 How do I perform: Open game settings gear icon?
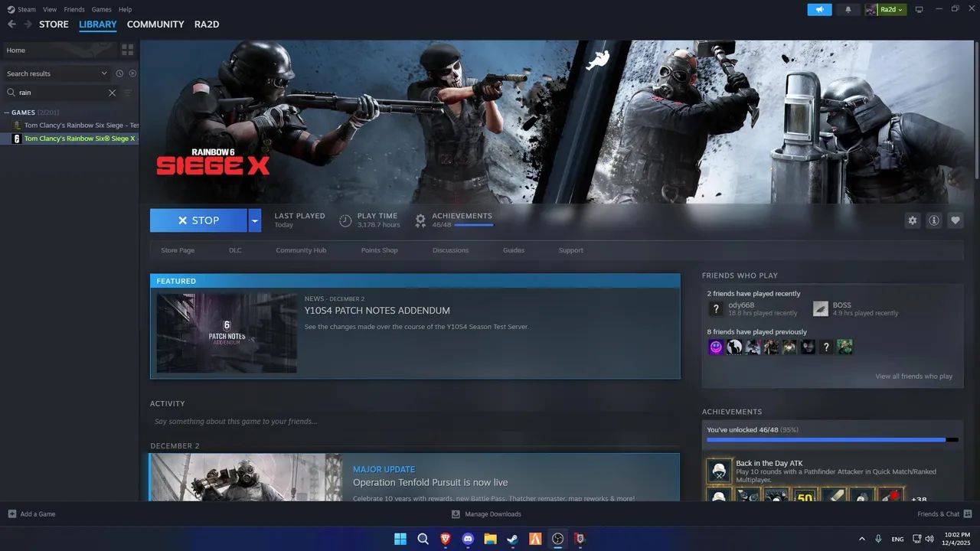coord(912,220)
